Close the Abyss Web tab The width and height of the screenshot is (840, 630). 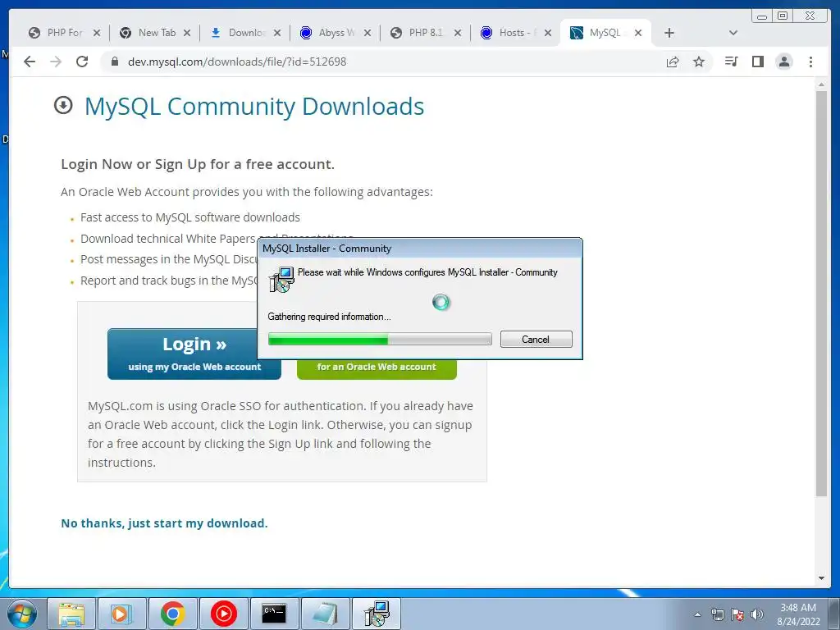click(367, 33)
